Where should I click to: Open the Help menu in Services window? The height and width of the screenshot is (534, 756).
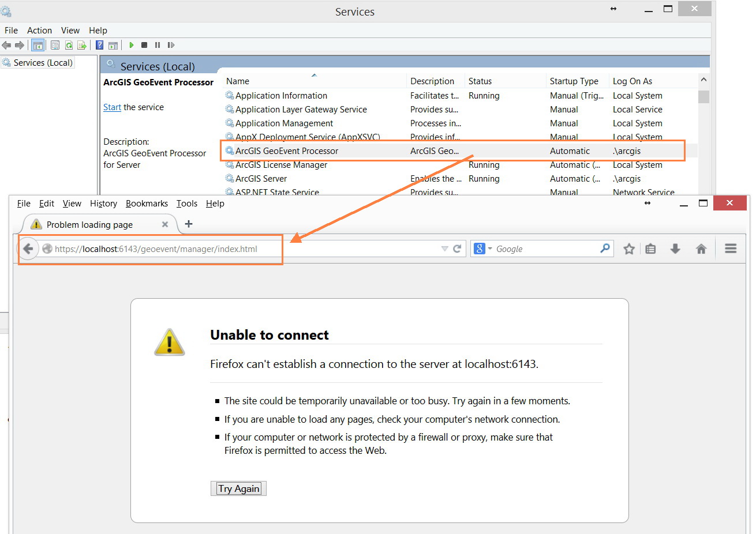coord(98,31)
